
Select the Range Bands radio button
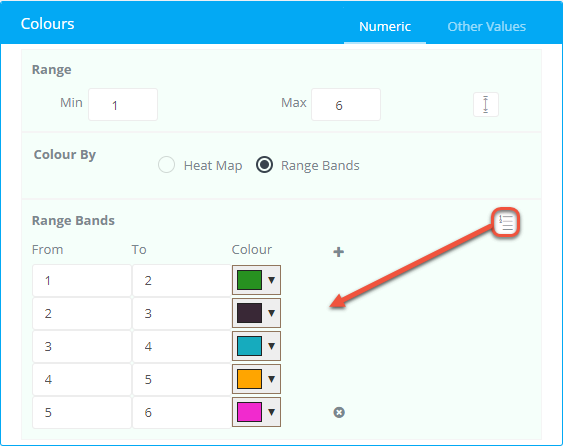pyautogui.click(x=264, y=165)
